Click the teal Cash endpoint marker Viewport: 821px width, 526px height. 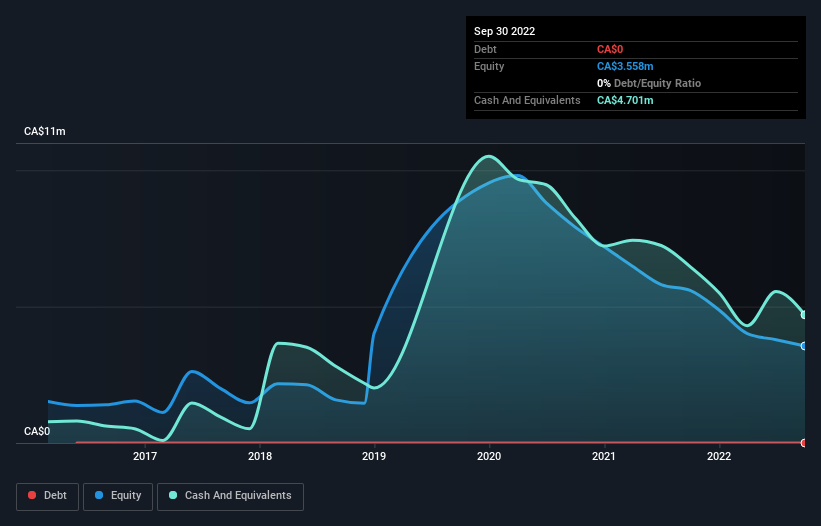(x=804, y=315)
